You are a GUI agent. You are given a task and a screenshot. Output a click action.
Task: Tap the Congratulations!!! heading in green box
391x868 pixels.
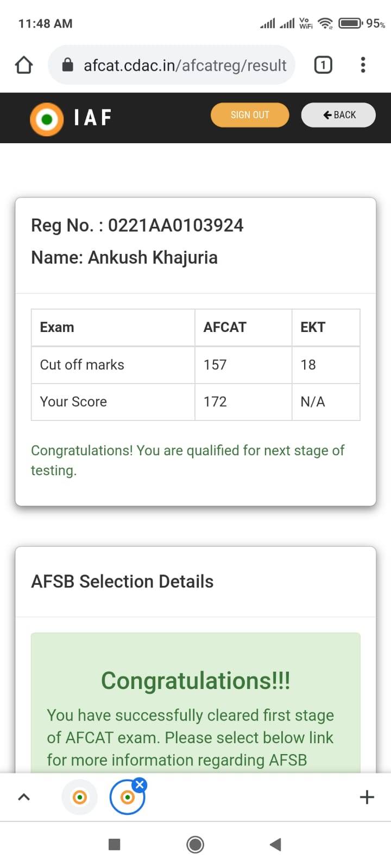[x=195, y=681]
